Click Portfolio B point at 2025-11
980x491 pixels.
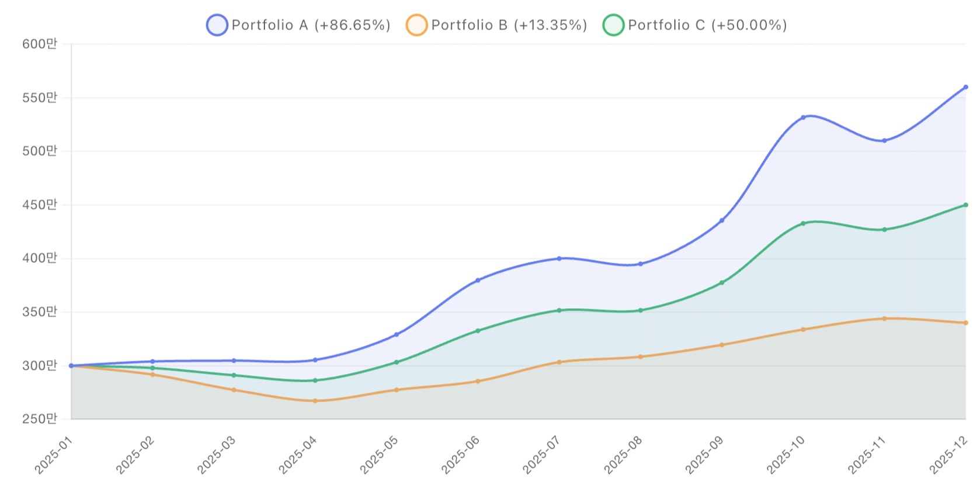pos(884,319)
